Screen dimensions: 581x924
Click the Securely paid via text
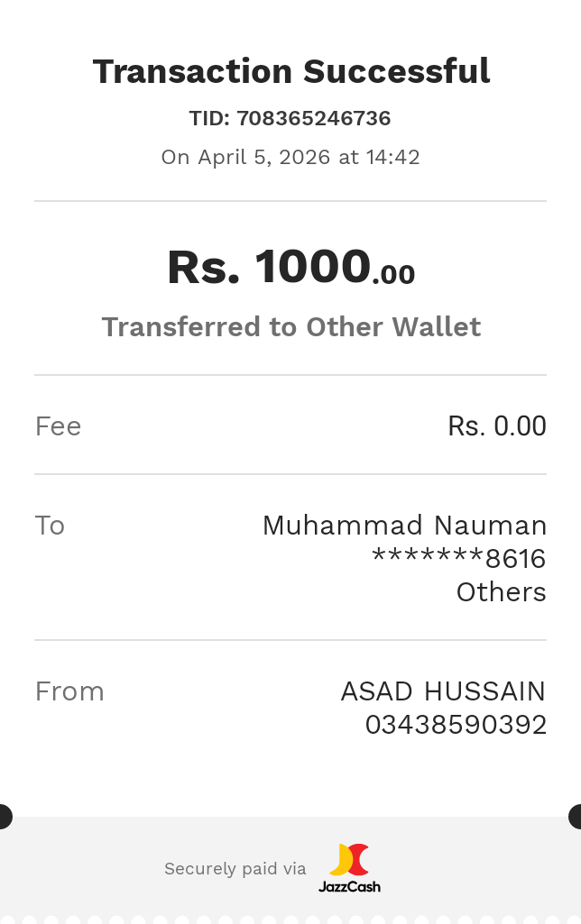click(x=235, y=869)
